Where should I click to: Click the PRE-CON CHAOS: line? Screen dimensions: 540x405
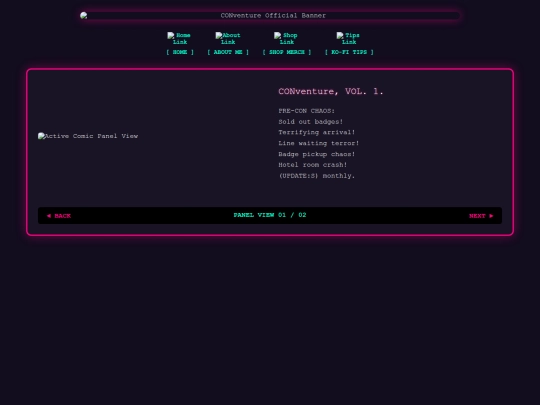tap(307, 111)
